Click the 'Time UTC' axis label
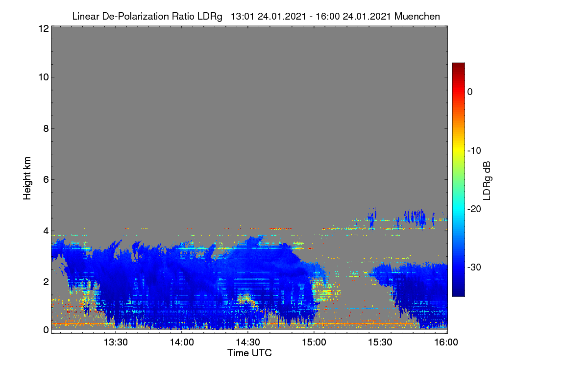 click(x=249, y=353)
